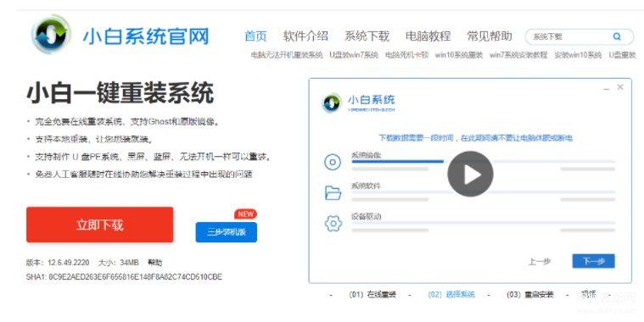Click the 下载数据需要一段时间 notice text
This screenshot has width=644, height=322.
[475, 138]
